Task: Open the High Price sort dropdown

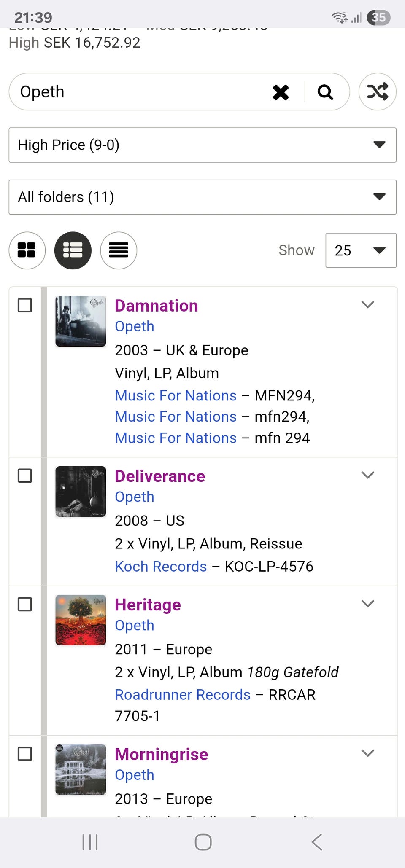Action: tap(202, 145)
